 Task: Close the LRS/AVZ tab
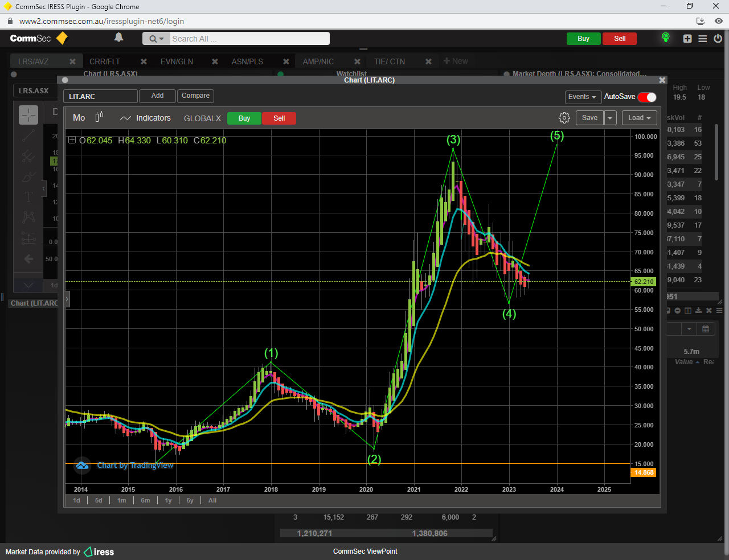[72, 61]
